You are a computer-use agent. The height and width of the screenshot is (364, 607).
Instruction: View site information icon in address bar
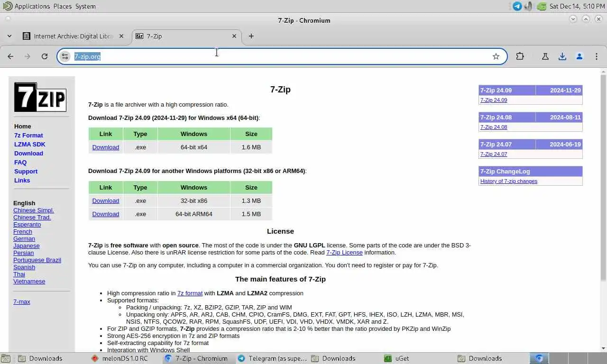tap(65, 56)
